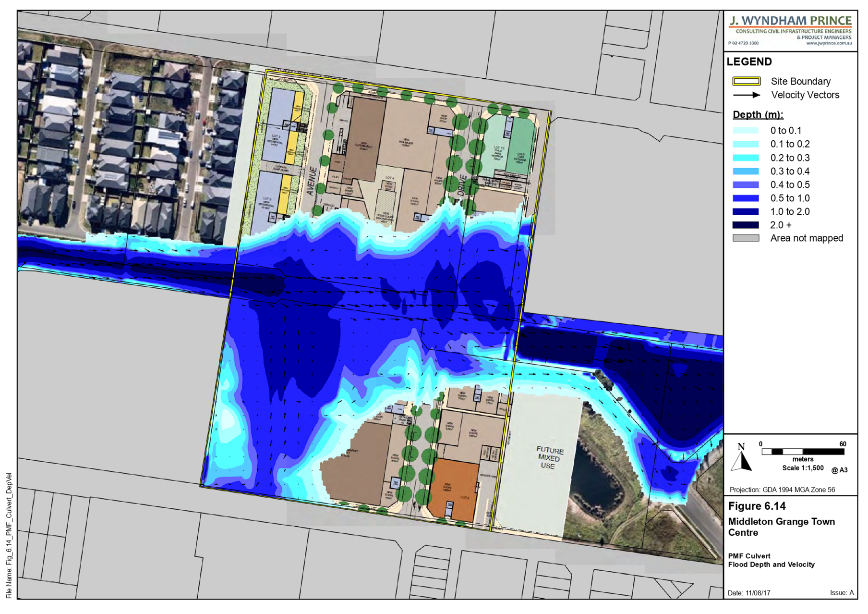868x614 pixels.
Task: Click the 'Velocity Vectors' legend label
Action: (806, 95)
